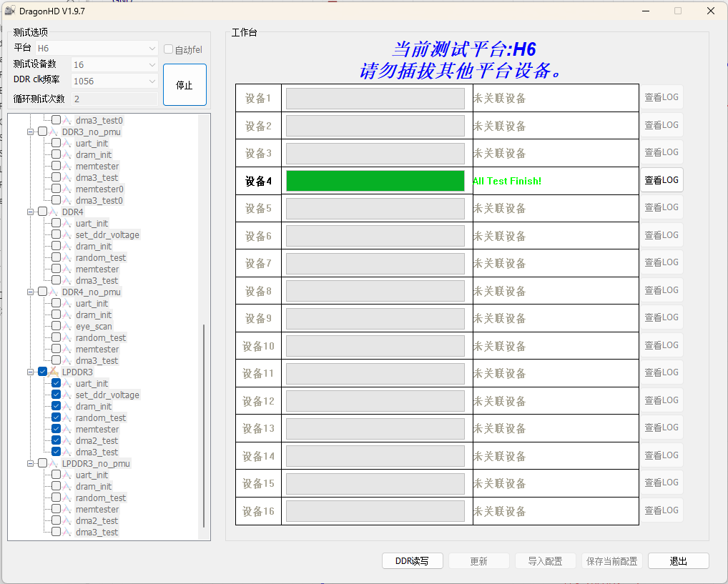Screen dimensions: 728x584
Task: Uncheck the LPDDR3 group checkbox
Action: click(x=43, y=372)
